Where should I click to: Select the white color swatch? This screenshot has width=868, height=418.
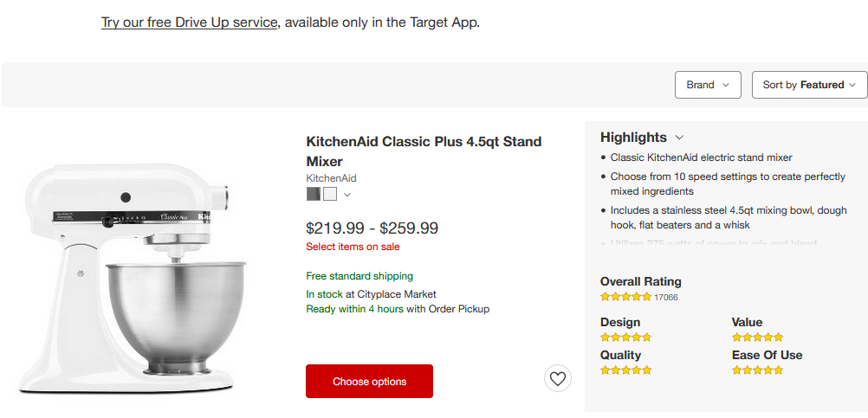(x=330, y=194)
